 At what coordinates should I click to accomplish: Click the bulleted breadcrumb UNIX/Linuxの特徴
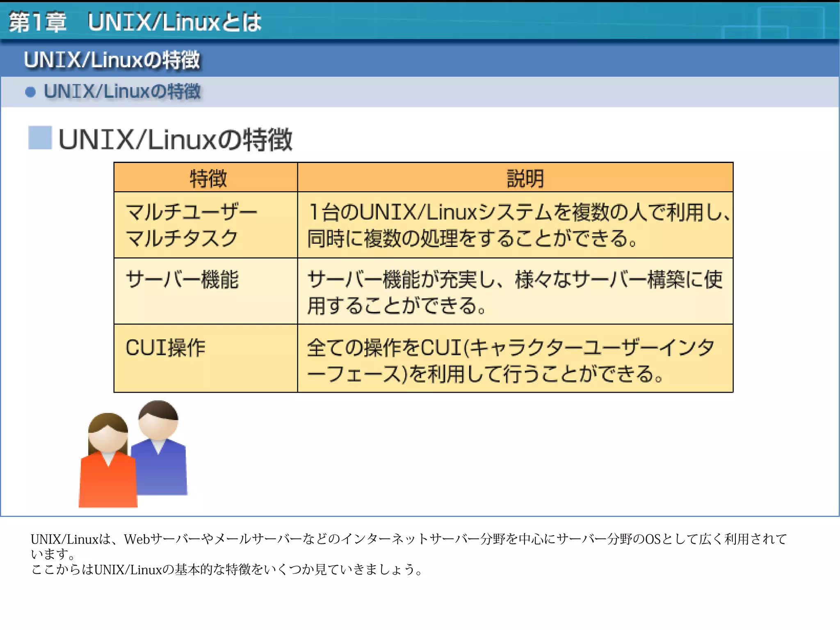coord(122,91)
